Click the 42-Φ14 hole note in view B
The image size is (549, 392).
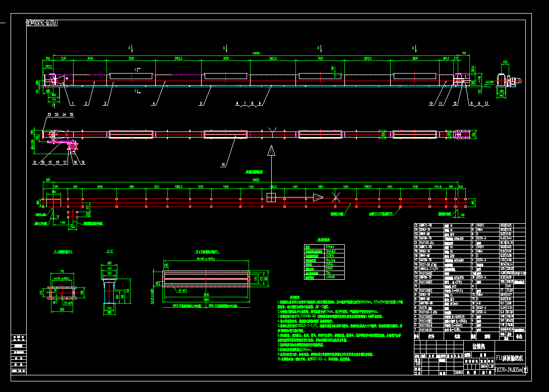pyautogui.click(x=182, y=290)
